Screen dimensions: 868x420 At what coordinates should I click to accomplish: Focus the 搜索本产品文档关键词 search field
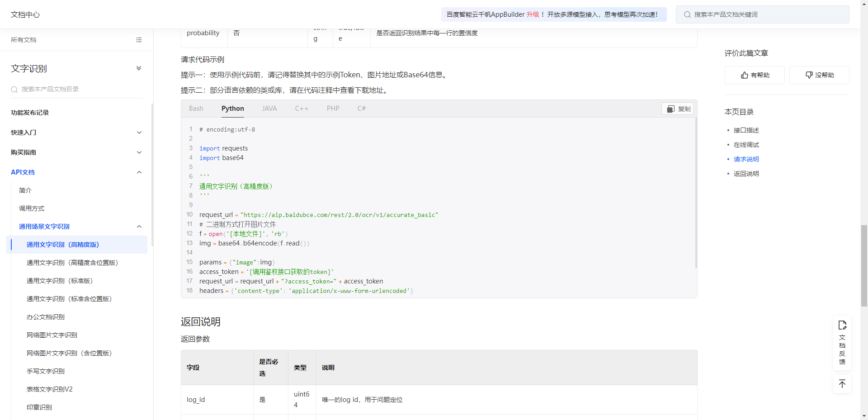tap(763, 14)
